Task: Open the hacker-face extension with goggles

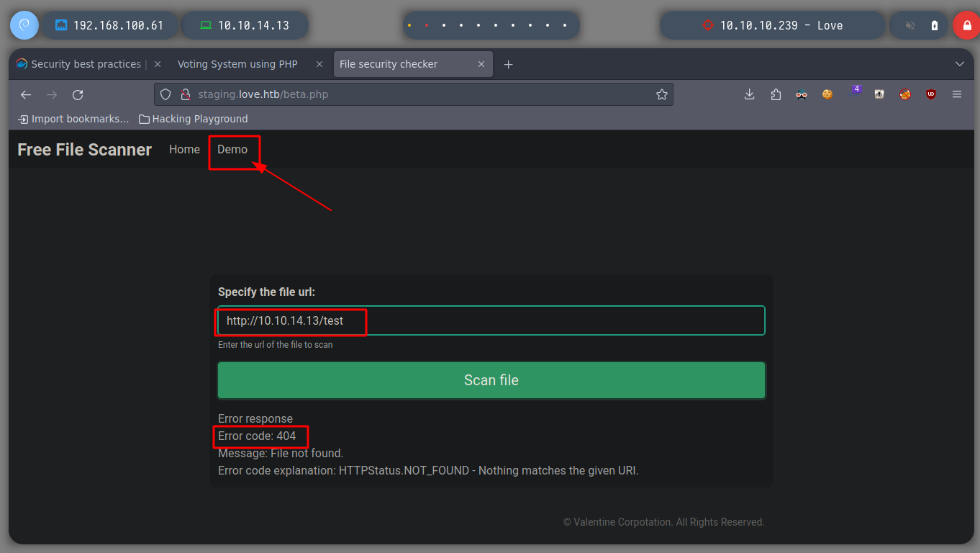Action: click(x=802, y=94)
